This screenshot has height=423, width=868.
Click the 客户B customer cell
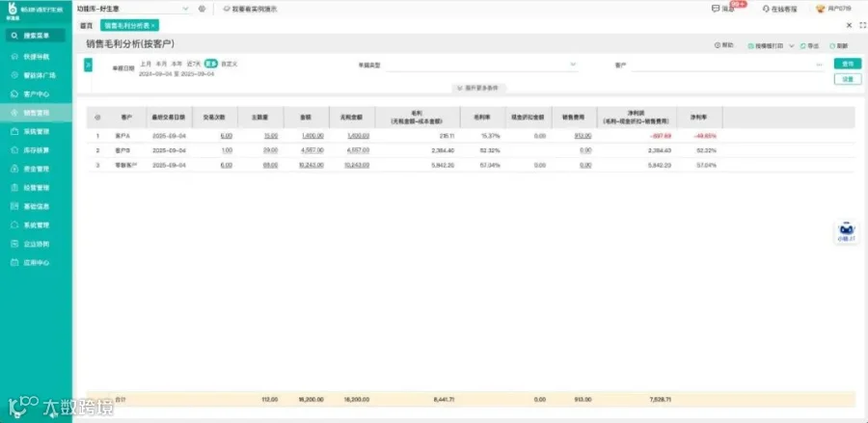point(122,150)
